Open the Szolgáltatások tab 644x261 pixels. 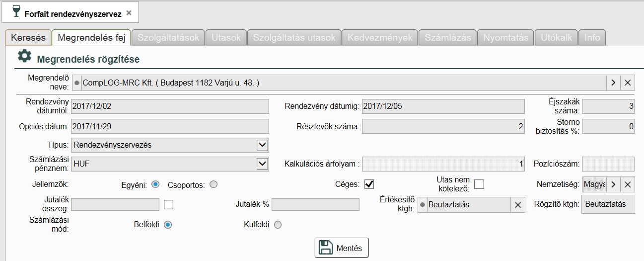(x=168, y=38)
